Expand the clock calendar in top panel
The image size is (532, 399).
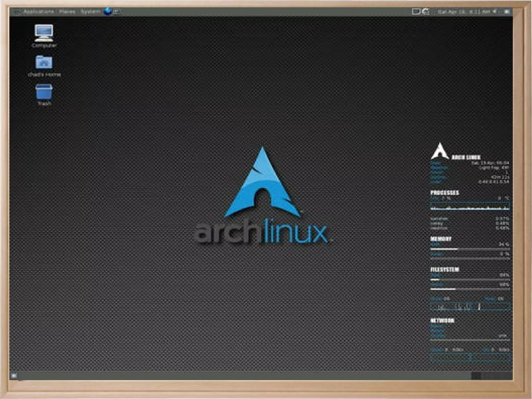click(x=463, y=12)
